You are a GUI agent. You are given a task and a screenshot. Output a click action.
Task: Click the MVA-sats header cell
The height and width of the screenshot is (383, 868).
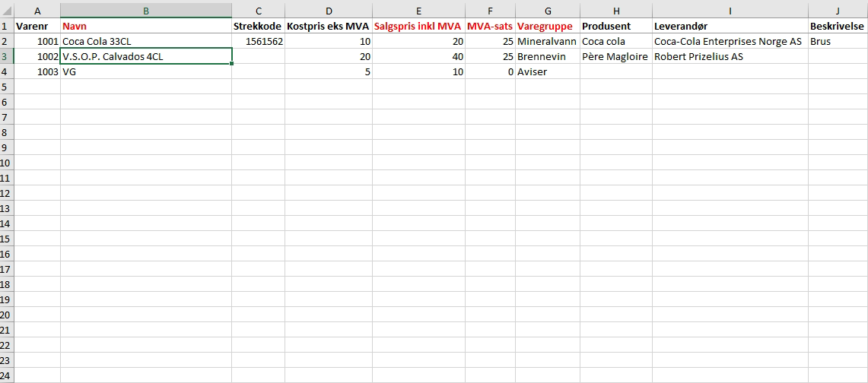[x=490, y=26]
